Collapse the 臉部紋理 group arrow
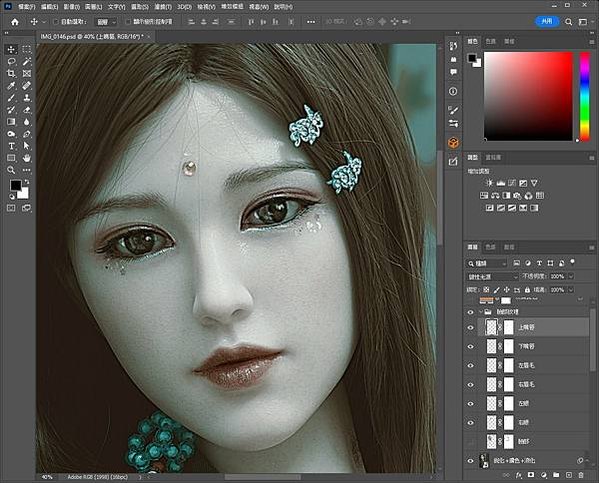599x483 pixels. [481, 312]
